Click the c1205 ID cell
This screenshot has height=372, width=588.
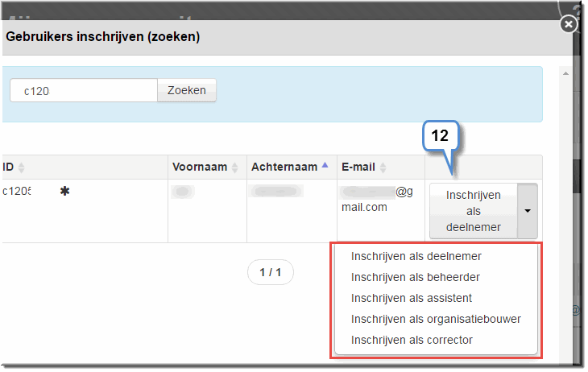(85, 211)
